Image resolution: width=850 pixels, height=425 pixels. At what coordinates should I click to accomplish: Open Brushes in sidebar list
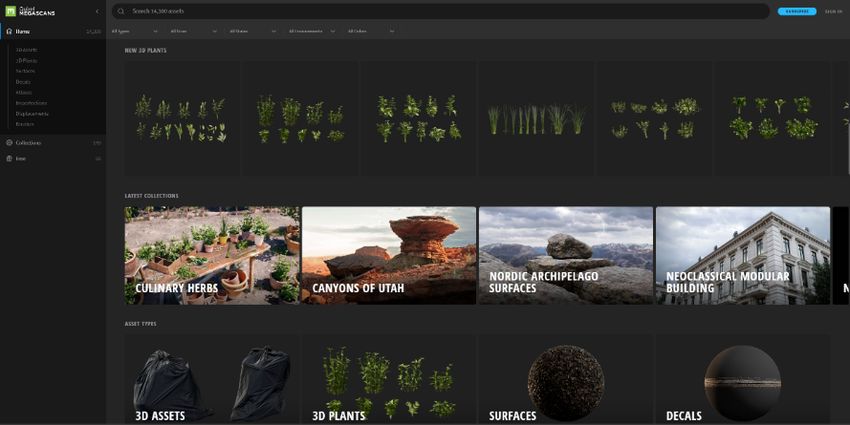(x=25, y=124)
